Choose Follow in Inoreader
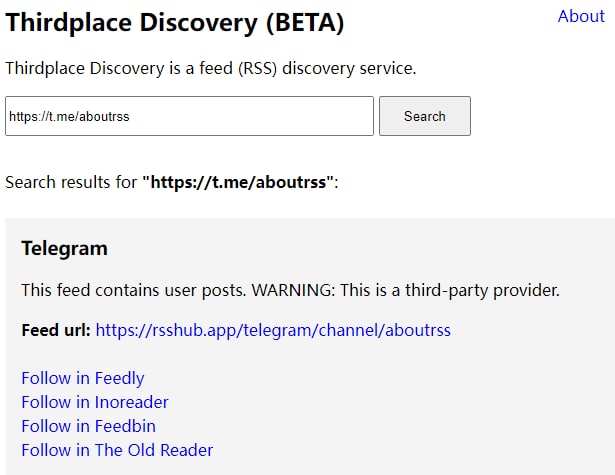Screen dimensions: 615x475 click(x=94, y=402)
